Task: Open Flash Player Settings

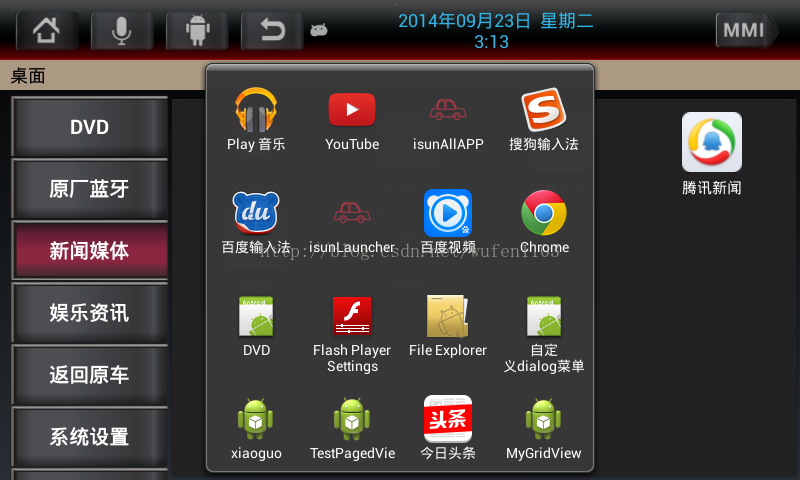Action: click(x=352, y=334)
